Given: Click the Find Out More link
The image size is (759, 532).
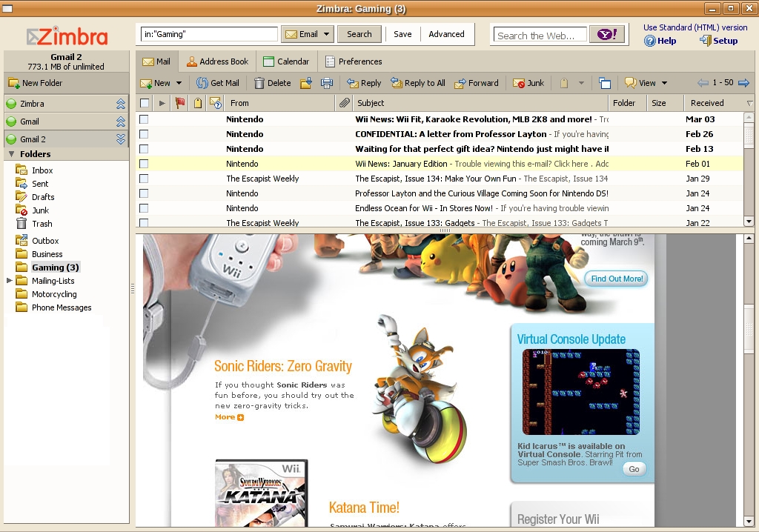Looking at the screenshot, I should [616, 279].
